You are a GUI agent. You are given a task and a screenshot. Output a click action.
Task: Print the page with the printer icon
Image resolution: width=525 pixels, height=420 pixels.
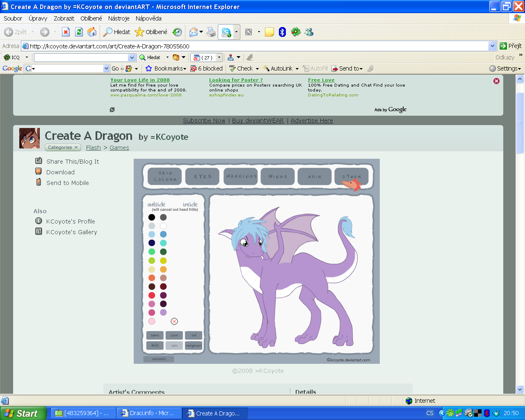coord(211,32)
